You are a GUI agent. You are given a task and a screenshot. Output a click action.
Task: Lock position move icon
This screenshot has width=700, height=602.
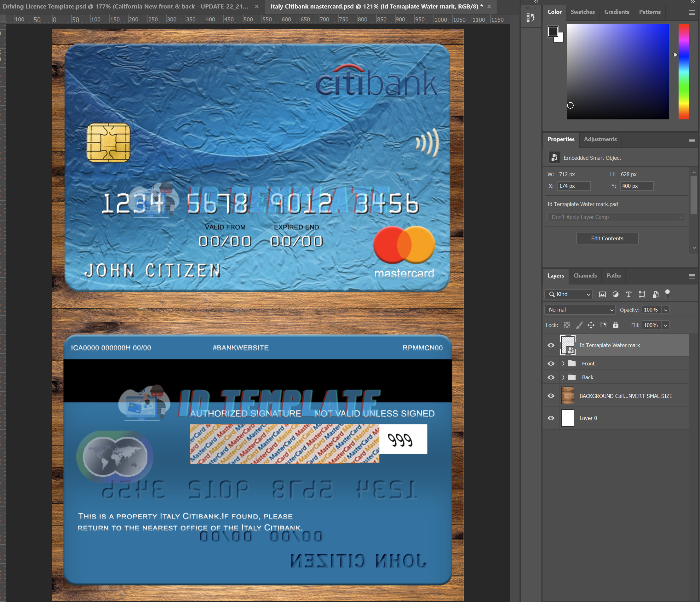(x=591, y=325)
